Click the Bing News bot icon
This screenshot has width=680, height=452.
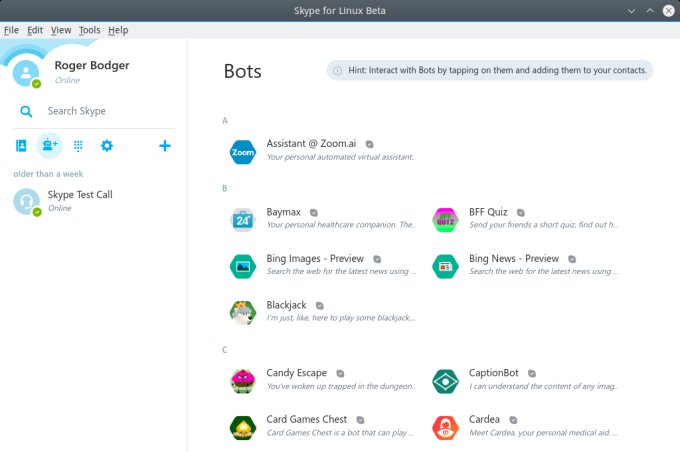(x=445, y=266)
